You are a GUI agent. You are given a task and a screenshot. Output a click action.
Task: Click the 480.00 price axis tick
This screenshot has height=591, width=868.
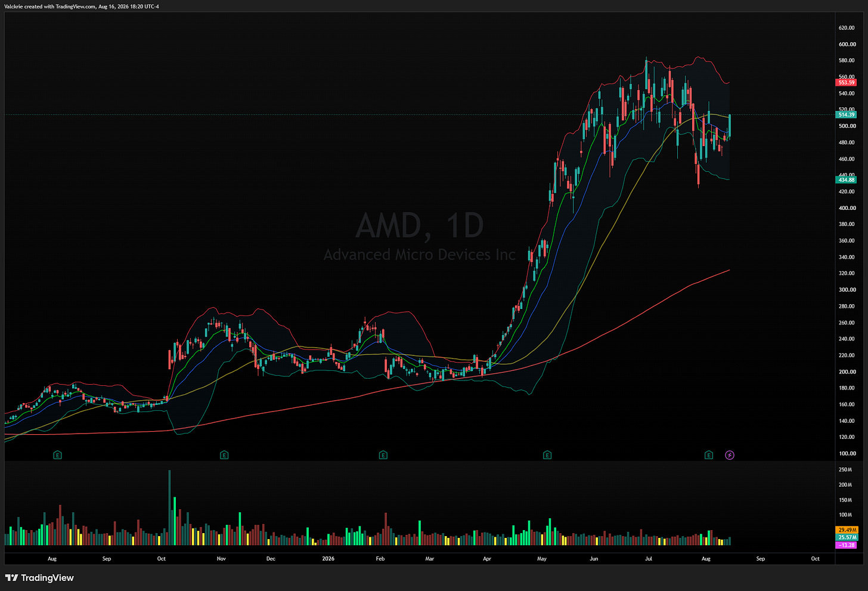pos(847,143)
